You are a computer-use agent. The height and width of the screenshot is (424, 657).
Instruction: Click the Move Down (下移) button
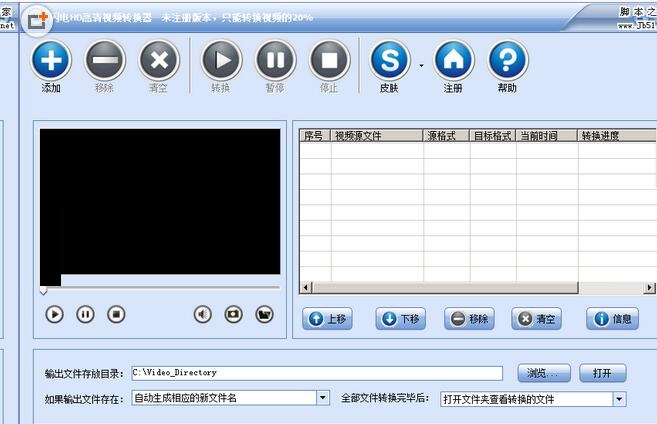pyautogui.click(x=401, y=319)
